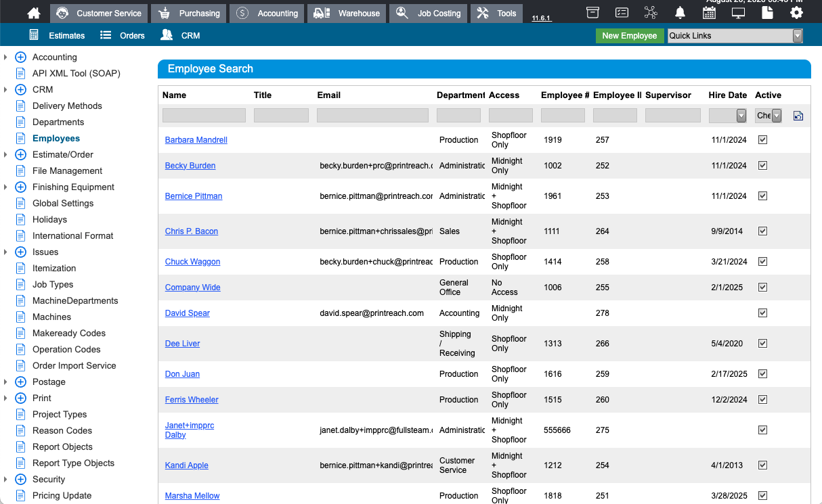Click the Estimates calculator icon
Image resolution: width=822 pixels, height=504 pixels.
pos(34,35)
